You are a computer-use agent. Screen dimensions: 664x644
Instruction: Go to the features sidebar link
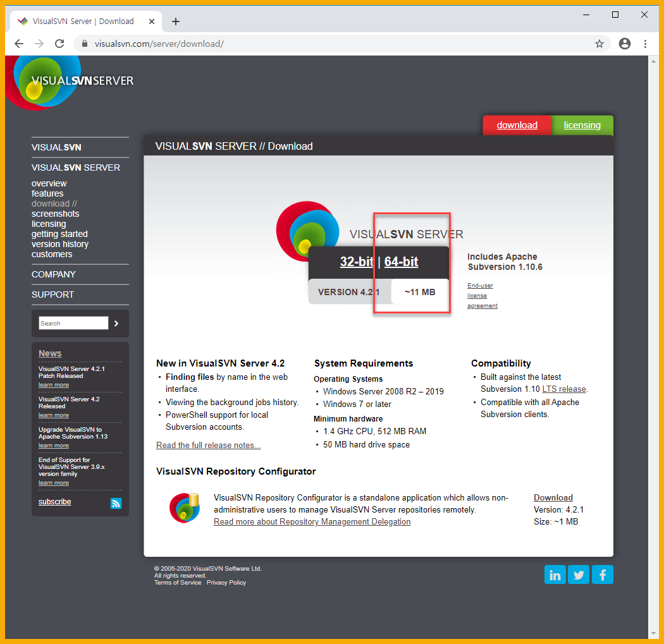point(47,193)
